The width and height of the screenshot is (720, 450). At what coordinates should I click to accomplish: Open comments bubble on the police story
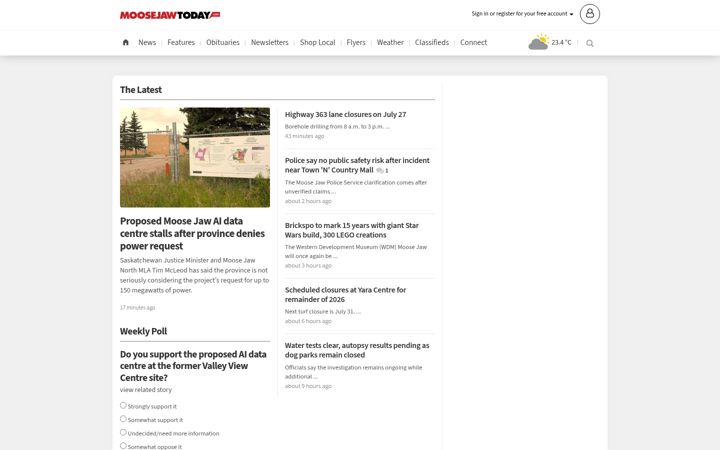380,170
